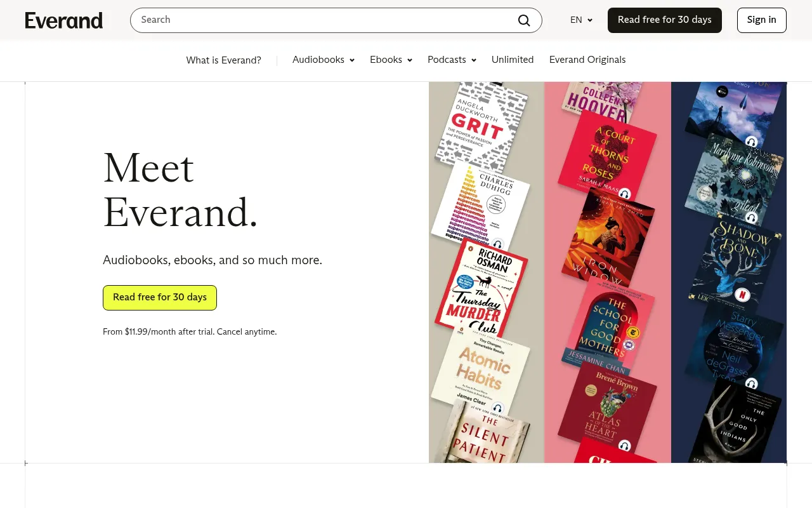Click the yellow Read free for 30 days button
812x508 pixels.
click(x=160, y=298)
